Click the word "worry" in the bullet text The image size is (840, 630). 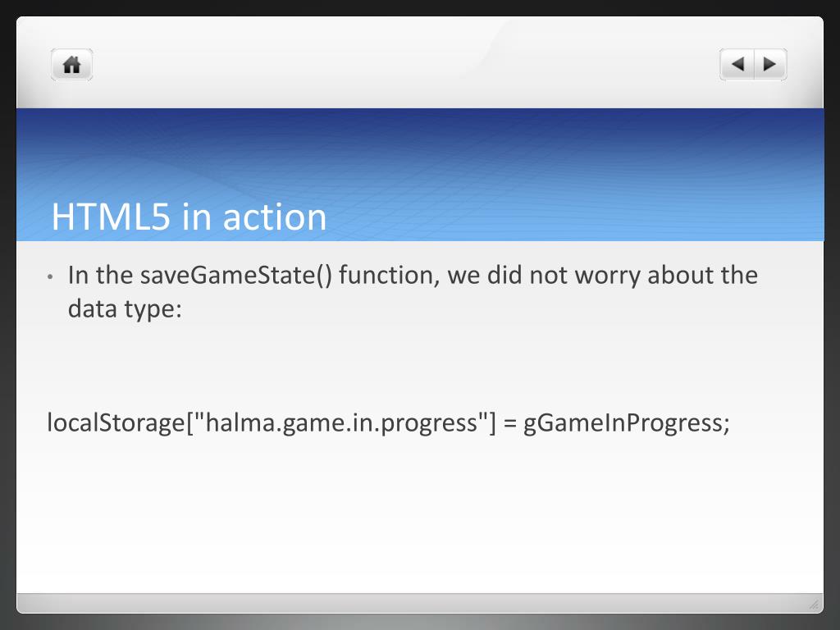[608, 276]
